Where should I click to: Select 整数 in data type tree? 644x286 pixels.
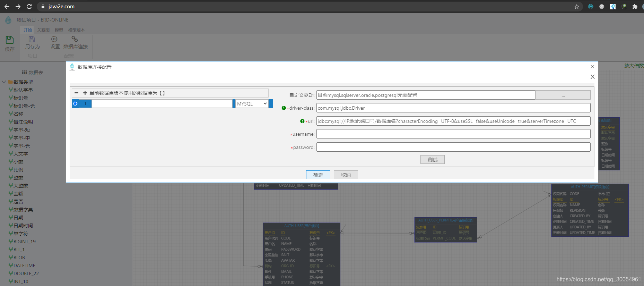pyautogui.click(x=18, y=178)
